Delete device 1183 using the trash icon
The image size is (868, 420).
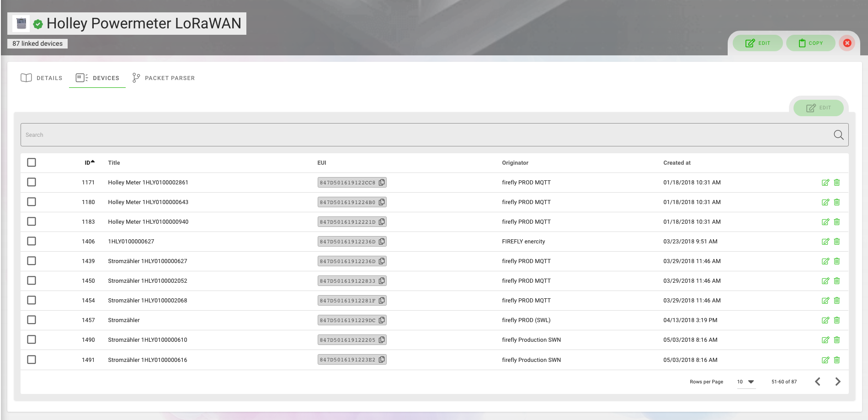point(837,221)
